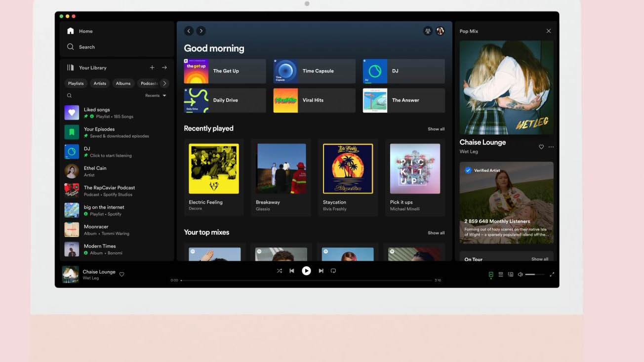
Task: Collapse Your Library using its icon
Action: [71, 68]
